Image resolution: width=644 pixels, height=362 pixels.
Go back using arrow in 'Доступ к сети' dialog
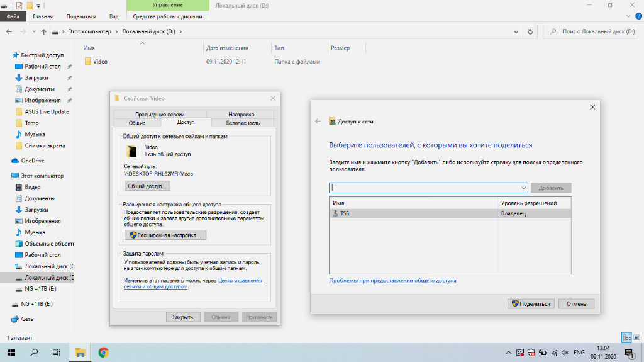tap(318, 122)
